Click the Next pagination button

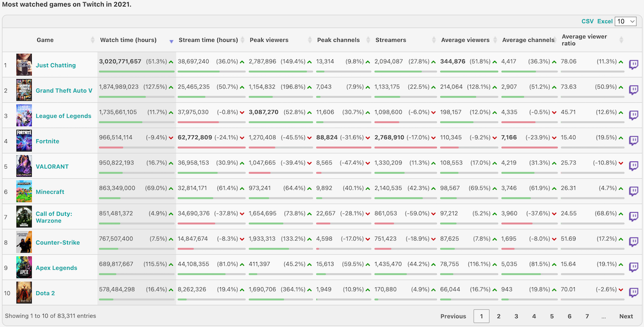click(x=626, y=316)
